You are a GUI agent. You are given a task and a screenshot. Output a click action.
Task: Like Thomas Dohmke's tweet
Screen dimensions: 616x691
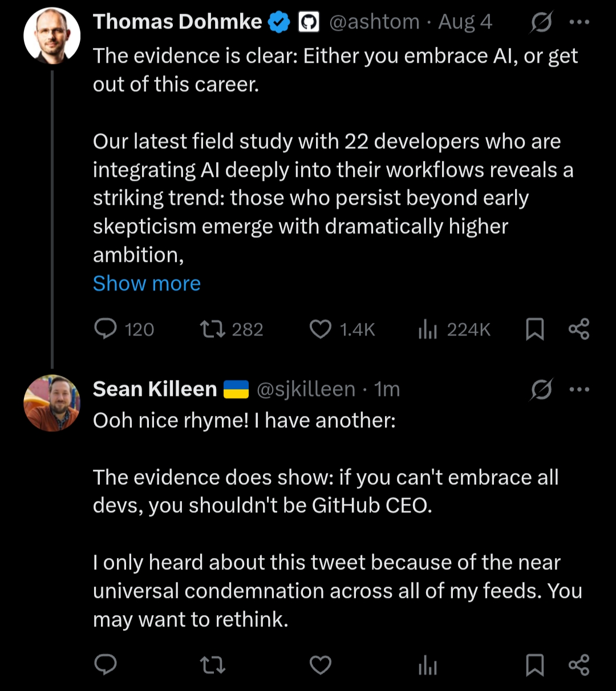321,329
